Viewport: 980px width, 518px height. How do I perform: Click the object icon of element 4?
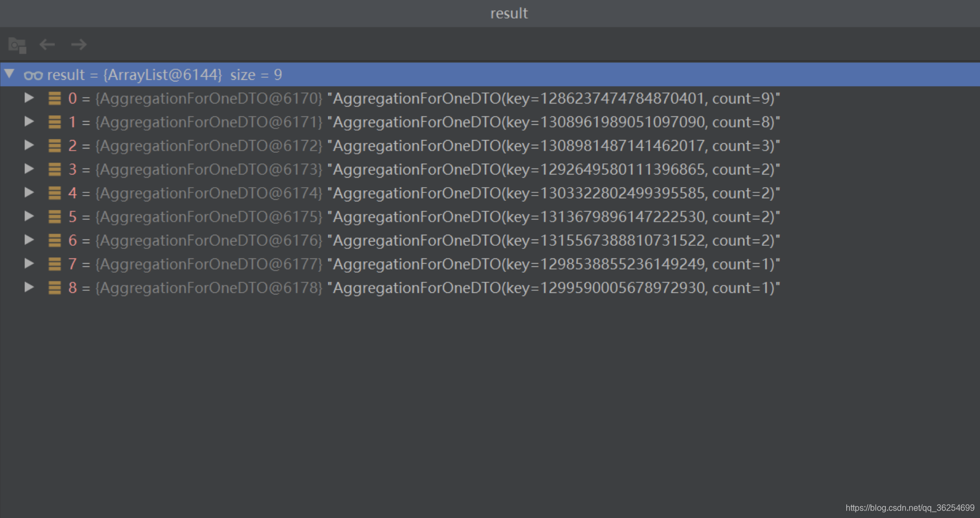54,193
